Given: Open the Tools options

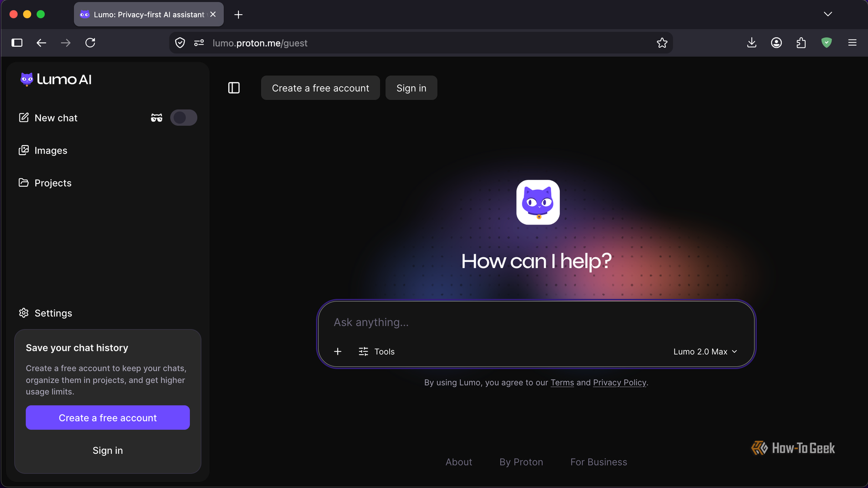Looking at the screenshot, I should (377, 351).
